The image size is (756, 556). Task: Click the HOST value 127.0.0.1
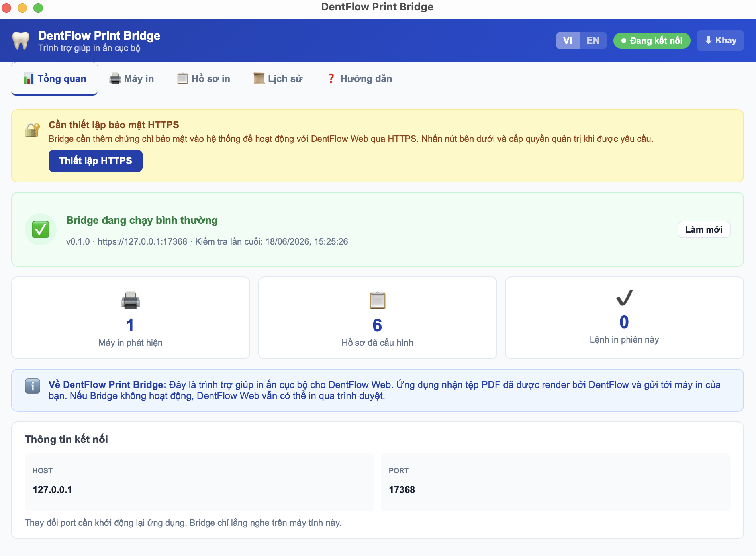(52, 490)
